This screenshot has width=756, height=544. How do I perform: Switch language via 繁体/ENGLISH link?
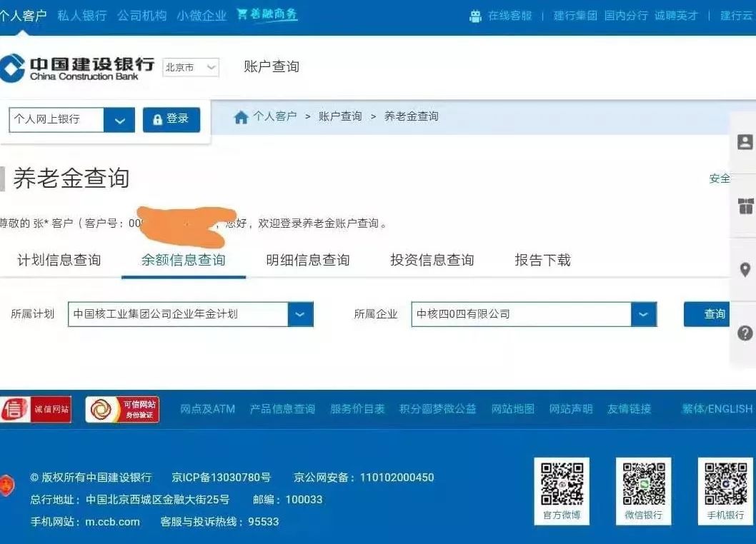tap(717, 409)
